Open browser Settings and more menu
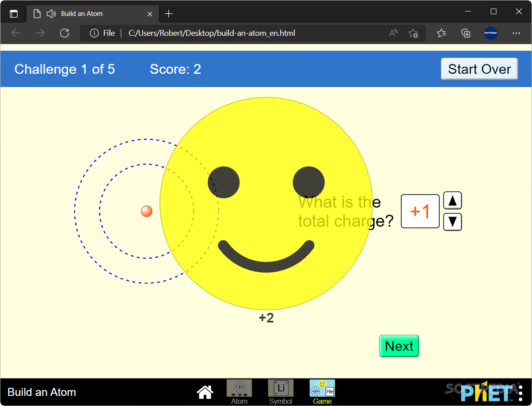Screen dimensions: 532x406 click(x=516, y=33)
